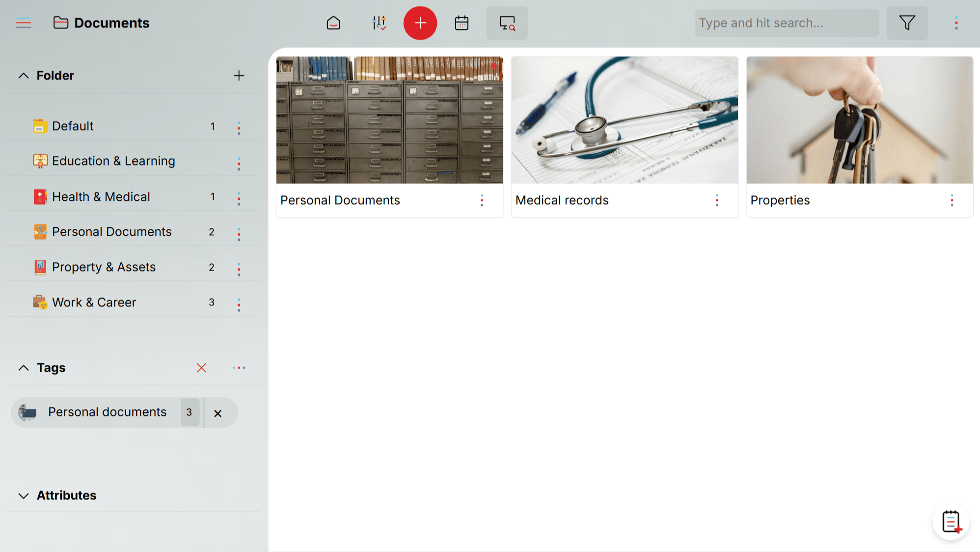Remove the Personal documents tag filter
Viewport: 980px width, 552px height.
[x=218, y=413]
